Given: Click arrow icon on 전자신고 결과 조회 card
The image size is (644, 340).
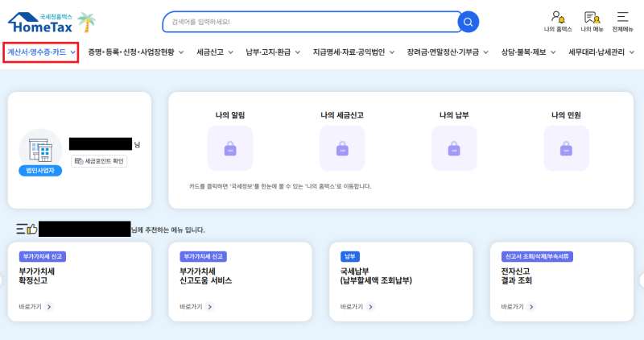Looking at the screenshot, I should (531, 307).
